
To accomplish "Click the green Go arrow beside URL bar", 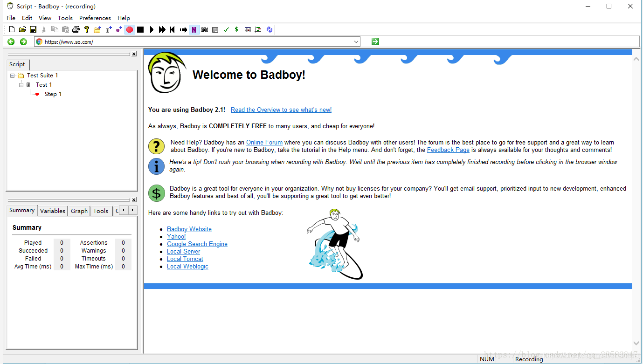I will point(375,41).
